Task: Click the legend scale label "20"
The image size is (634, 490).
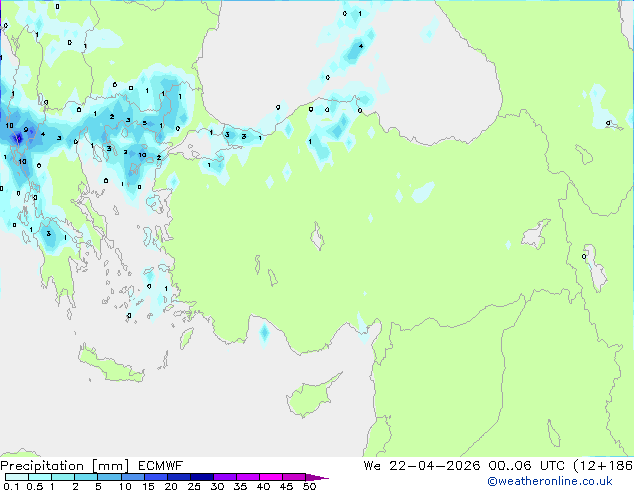Action: click(171, 486)
